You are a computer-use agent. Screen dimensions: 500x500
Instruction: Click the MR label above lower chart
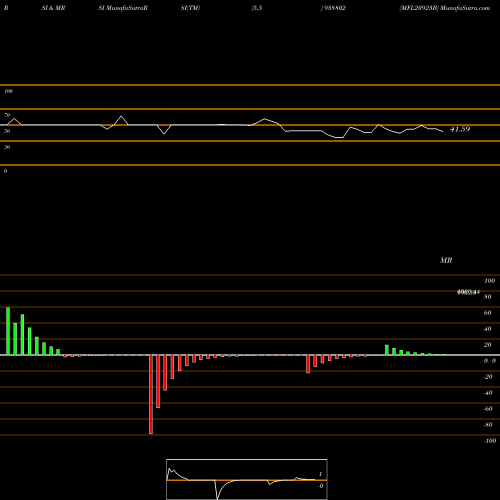click(x=446, y=260)
